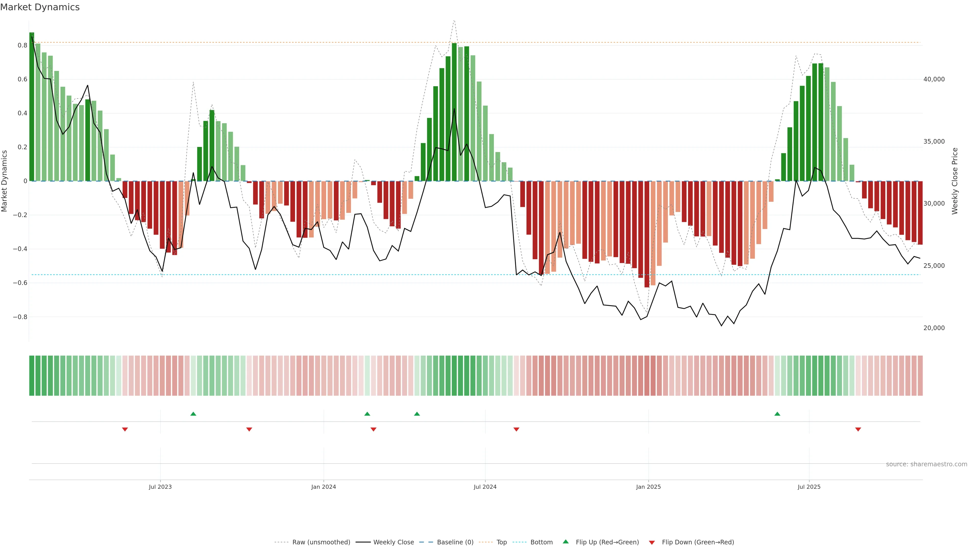The image size is (980, 551).
Task: Click the red Flip Down marker after July 2024
Action: [516, 429]
